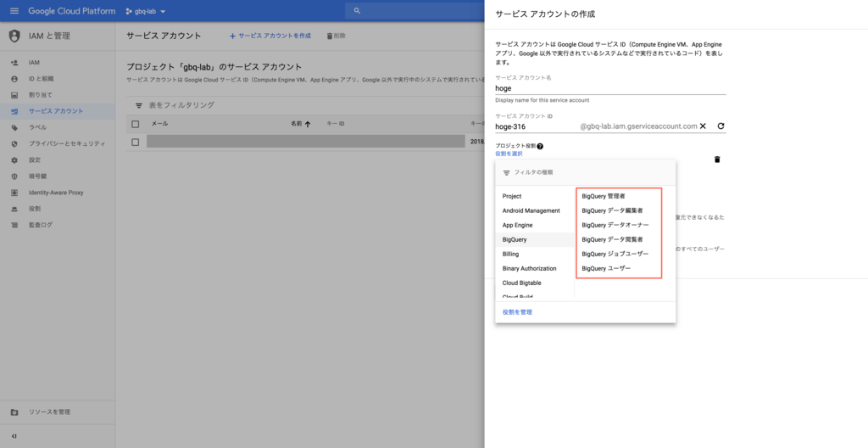
Task: Click the 役割 roles icon
Action: (x=14, y=209)
